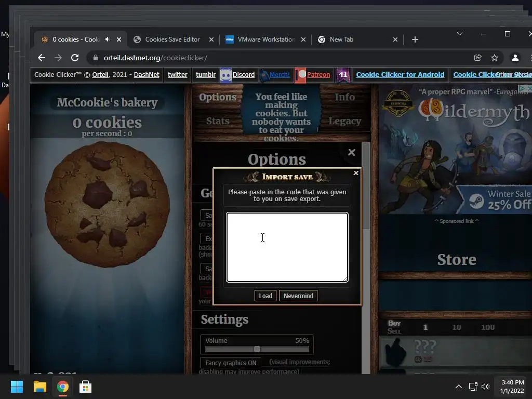Open File Explorer from taskbar
The width and height of the screenshot is (532, 399).
point(39,387)
